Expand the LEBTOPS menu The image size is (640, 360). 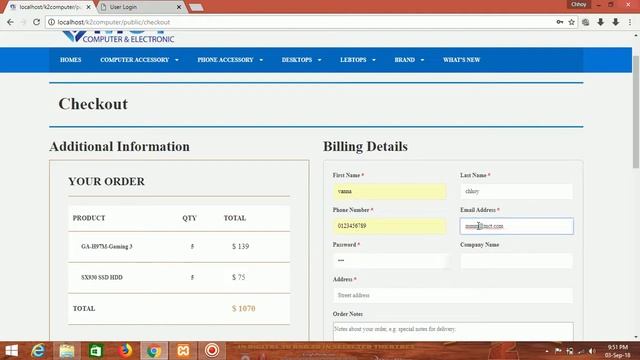pos(358,60)
